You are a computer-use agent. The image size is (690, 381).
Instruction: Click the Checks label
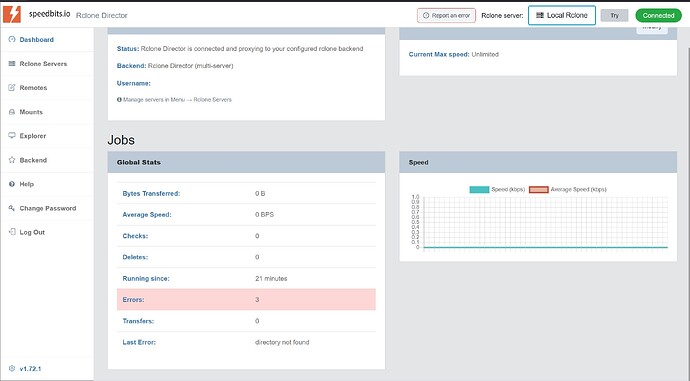tap(135, 236)
